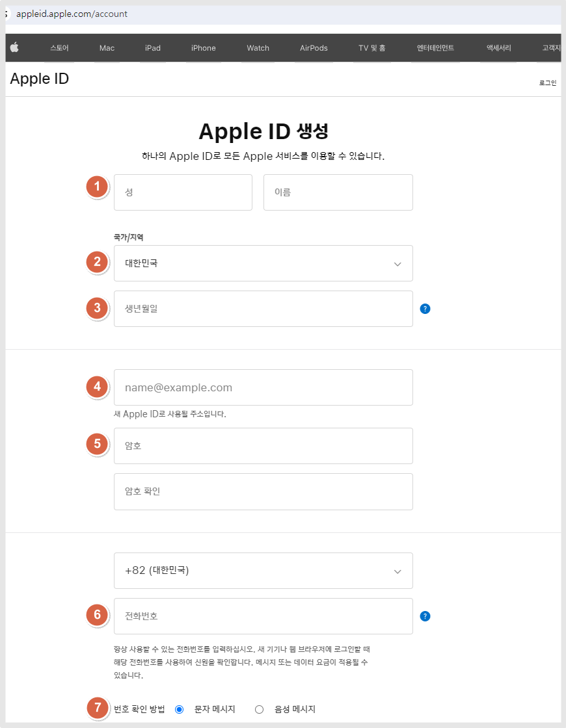Focus the 생년월일 birthdate field
Image resolution: width=566 pixels, height=728 pixels.
(263, 309)
